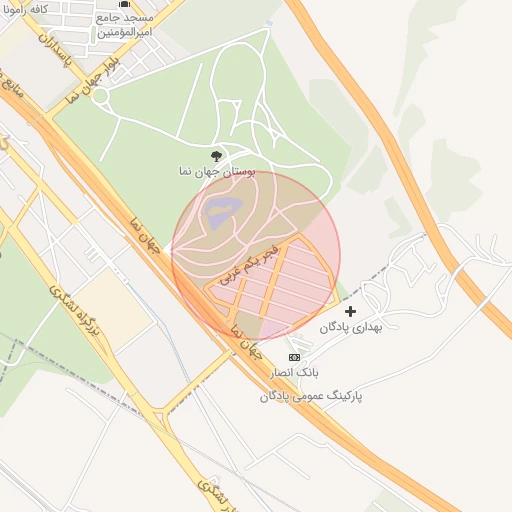Click the medical cross icon above بهداری پادگان
This screenshot has width=512, height=512.
click(350, 311)
